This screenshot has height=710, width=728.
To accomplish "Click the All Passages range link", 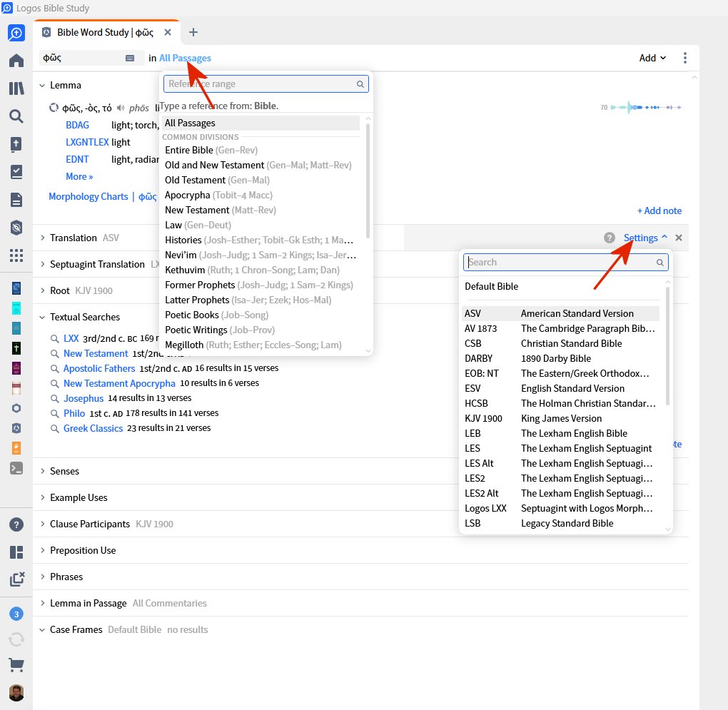I will 185,58.
